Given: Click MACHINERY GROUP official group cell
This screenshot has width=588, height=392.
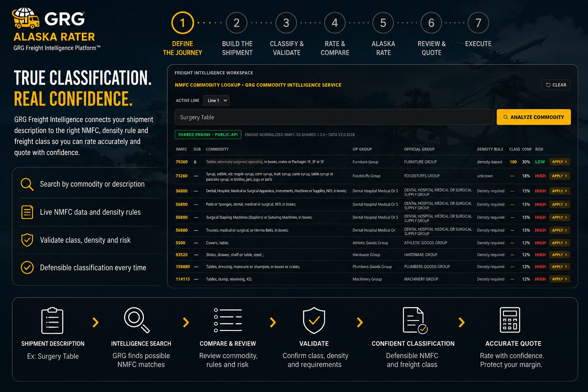Looking at the screenshot, I should click(421, 279).
